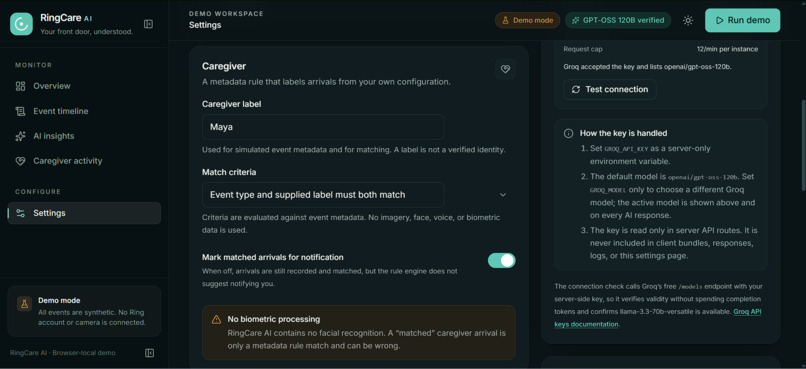The width and height of the screenshot is (806, 369).
Task: Click the GPT-OSS 120B verified badge
Action: click(618, 20)
